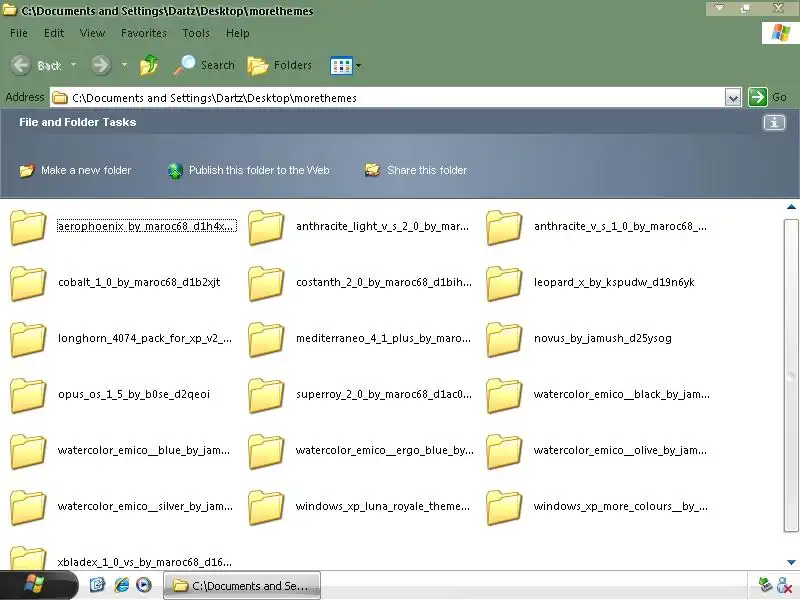
Task: Select the opus_os_1_5_by_b0se folder icon
Action: tap(28, 396)
